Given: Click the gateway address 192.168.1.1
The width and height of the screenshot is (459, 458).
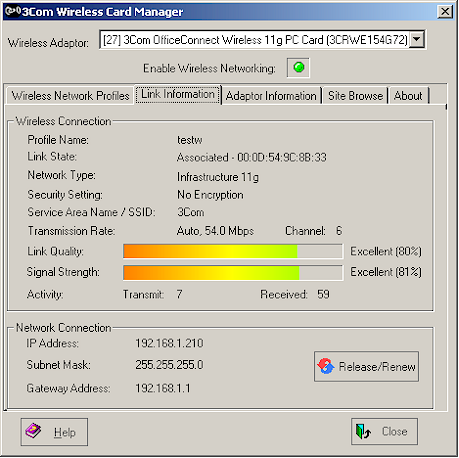Looking at the screenshot, I should [x=163, y=388].
